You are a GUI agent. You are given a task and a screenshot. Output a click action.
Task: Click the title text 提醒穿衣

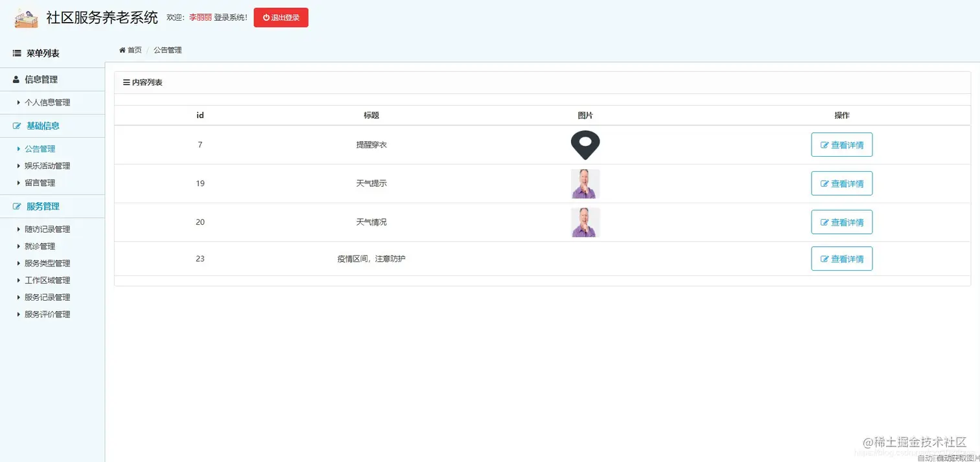pyautogui.click(x=371, y=145)
